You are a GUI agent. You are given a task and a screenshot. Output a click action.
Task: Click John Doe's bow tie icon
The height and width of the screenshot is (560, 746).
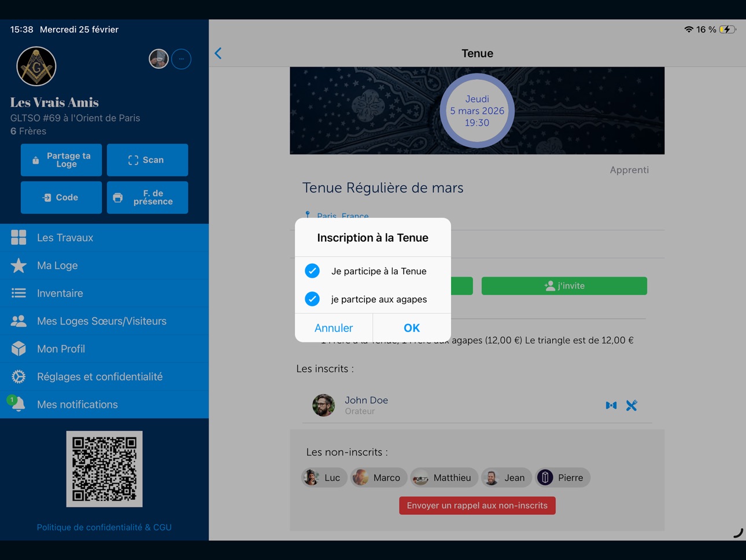[x=611, y=406]
